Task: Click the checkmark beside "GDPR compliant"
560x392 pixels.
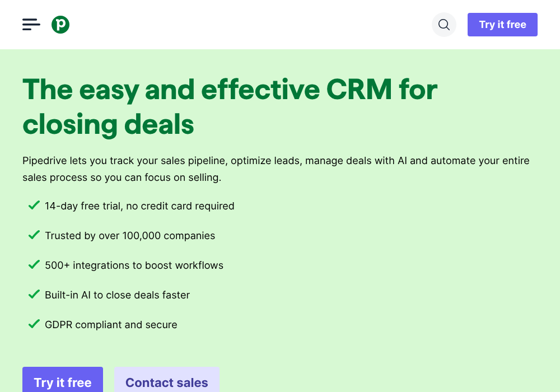Action: pyautogui.click(x=34, y=324)
